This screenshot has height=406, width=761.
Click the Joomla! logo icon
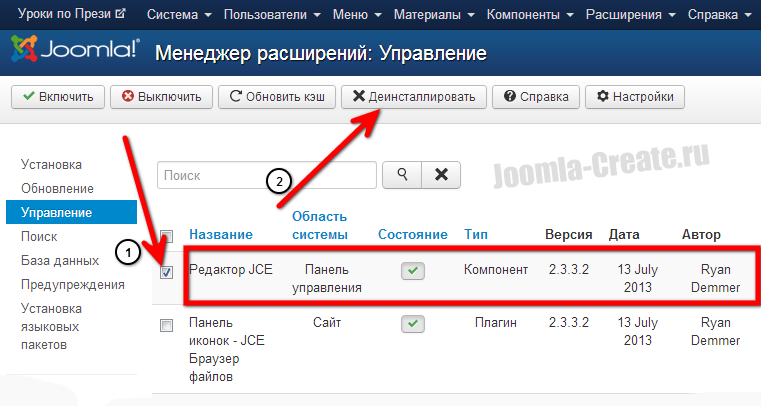click(x=24, y=50)
